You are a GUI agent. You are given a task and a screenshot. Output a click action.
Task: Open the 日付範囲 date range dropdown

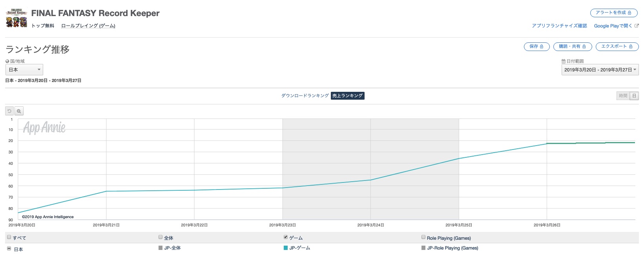tap(600, 70)
